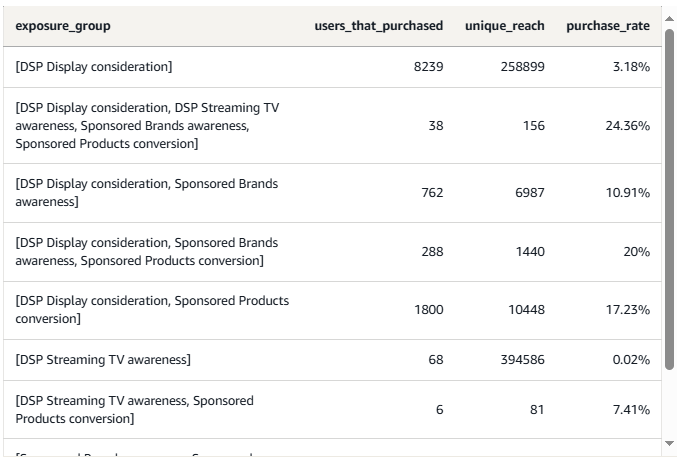Click the scrollbar down arrow
Viewport: 679px width, 465px height.
669,443
